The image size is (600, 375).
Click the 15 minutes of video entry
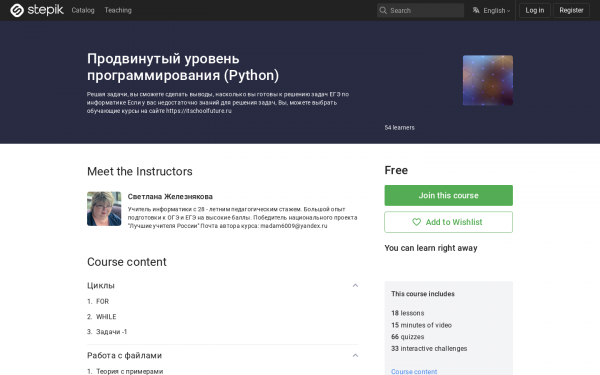click(421, 325)
